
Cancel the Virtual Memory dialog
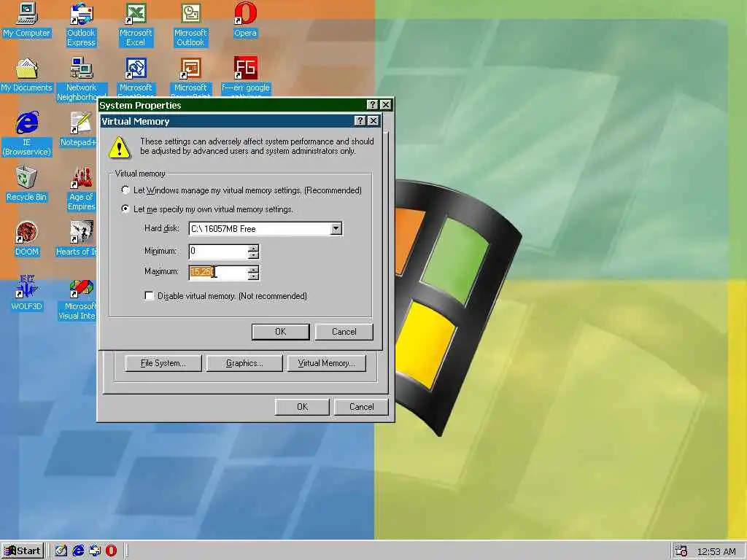[x=344, y=332]
